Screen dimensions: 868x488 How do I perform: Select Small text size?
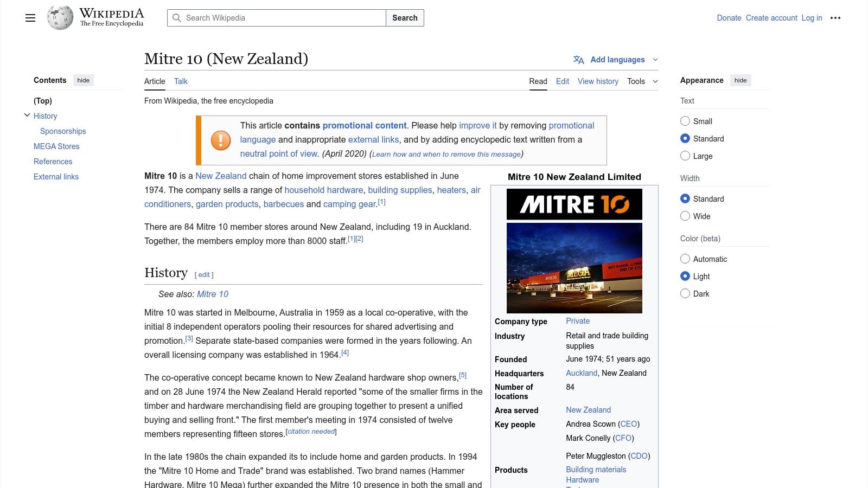click(x=685, y=121)
